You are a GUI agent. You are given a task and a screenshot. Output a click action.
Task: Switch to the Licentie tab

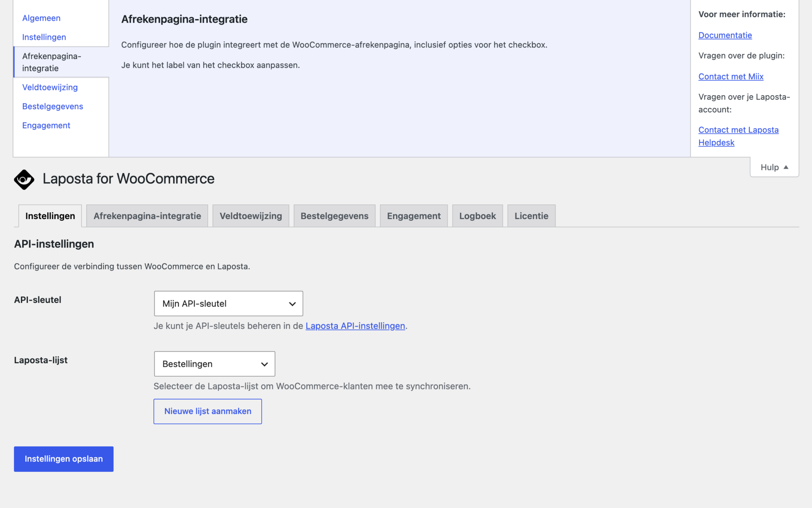coord(531,216)
